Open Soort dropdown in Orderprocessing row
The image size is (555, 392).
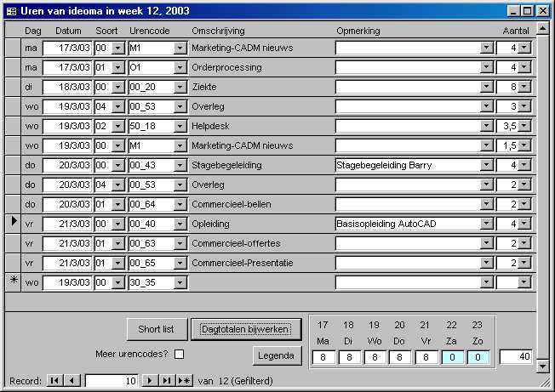(x=117, y=67)
